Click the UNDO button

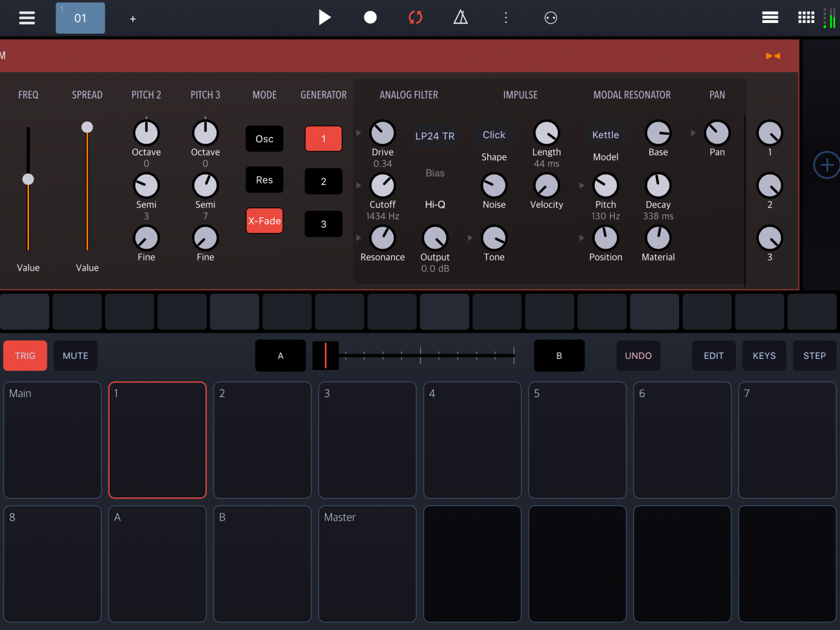[x=638, y=356]
